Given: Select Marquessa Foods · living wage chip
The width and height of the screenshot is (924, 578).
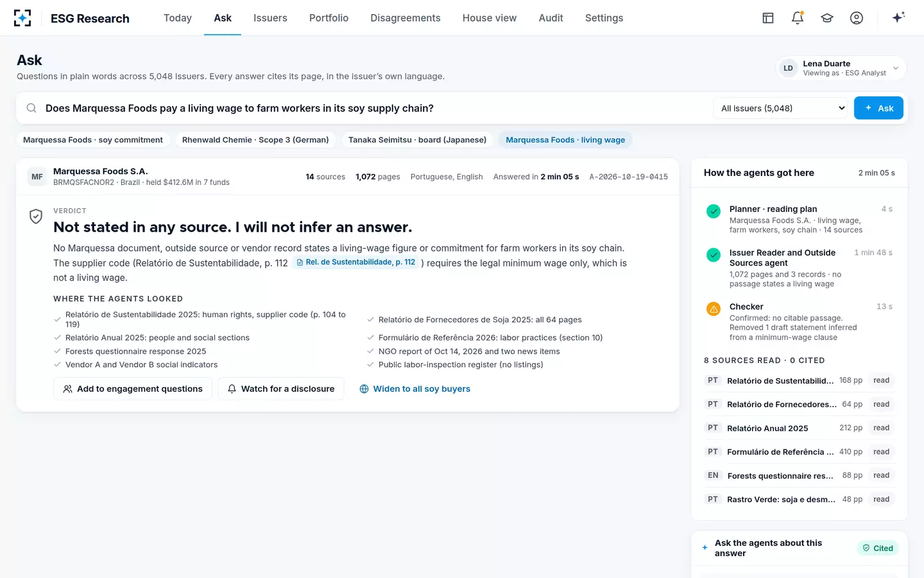Looking at the screenshot, I should pyautogui.click(x=565, y=140).
